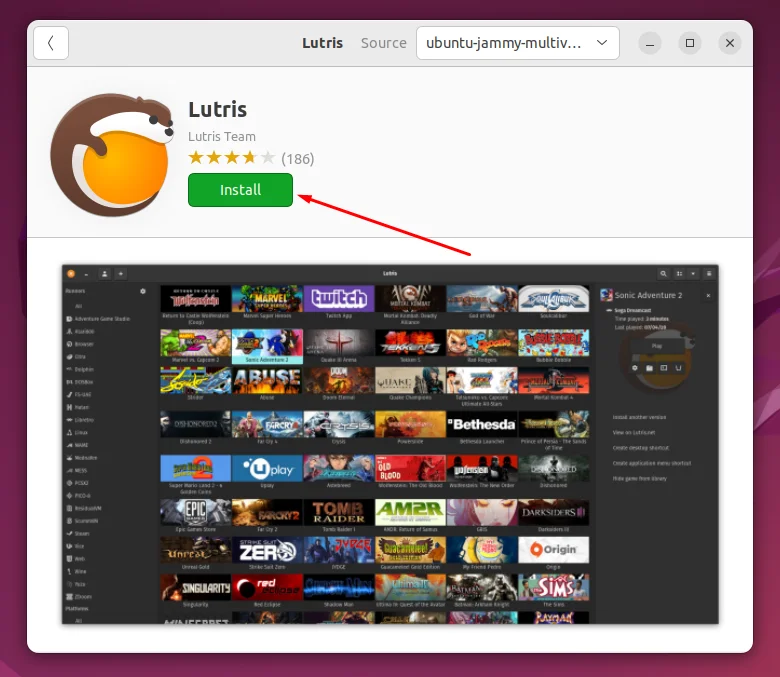
Task: Minimize the software window
Action: [650, 43]
